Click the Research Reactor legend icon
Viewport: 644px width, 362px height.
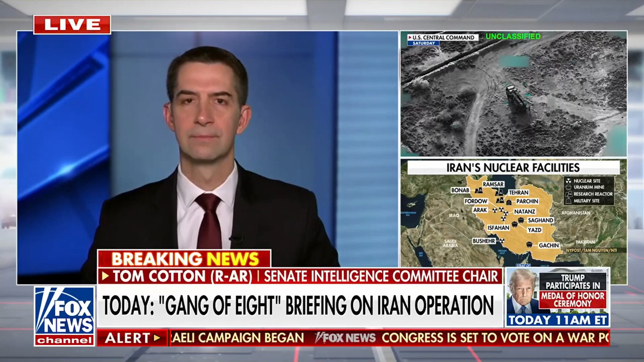(x=569, y=194)
